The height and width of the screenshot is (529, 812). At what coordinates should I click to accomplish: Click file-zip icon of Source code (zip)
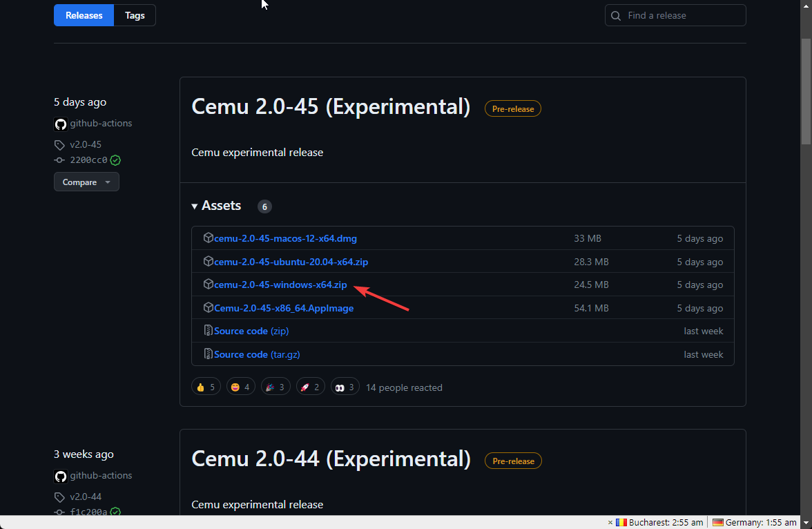[209, 330]
